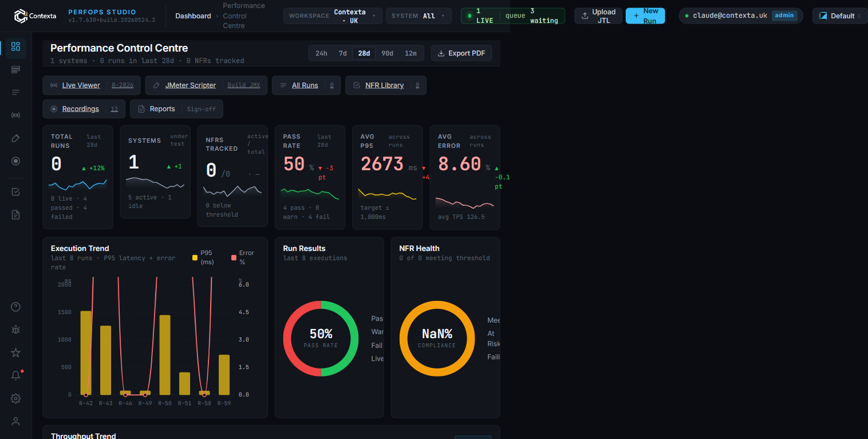Open NFR Library
Viewport: 868px width, 439px height.
click(385, 85)
